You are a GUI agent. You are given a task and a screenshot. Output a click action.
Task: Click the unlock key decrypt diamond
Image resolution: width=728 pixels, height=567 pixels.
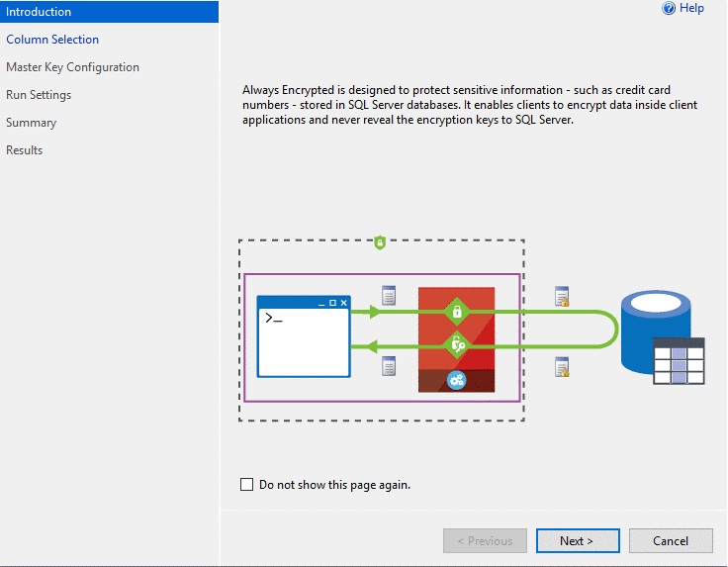pyautogui.click(x=457, y=345)
